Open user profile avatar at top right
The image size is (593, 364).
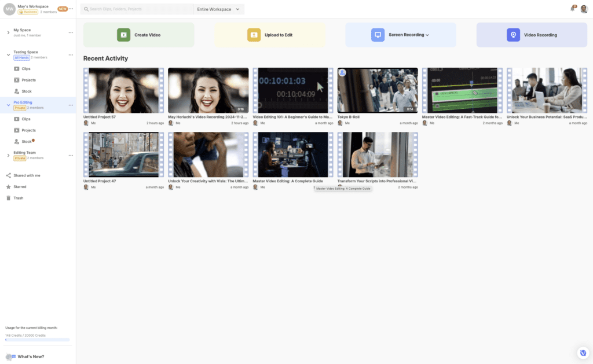pyautogui.click(x=584, y=9)
